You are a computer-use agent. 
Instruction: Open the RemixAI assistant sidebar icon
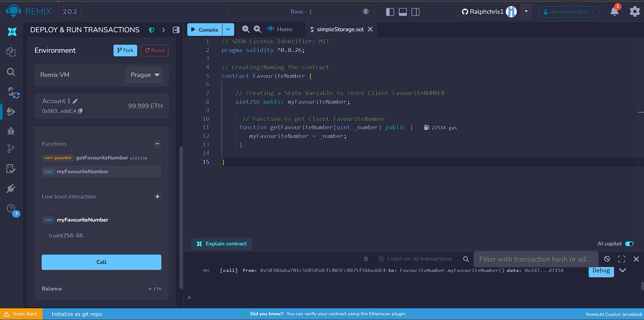11,32
